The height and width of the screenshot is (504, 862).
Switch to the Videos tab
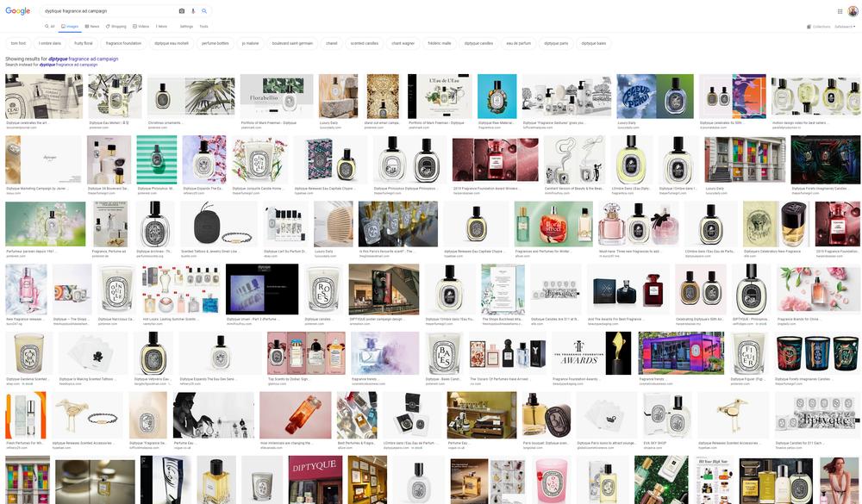[141, 27]
